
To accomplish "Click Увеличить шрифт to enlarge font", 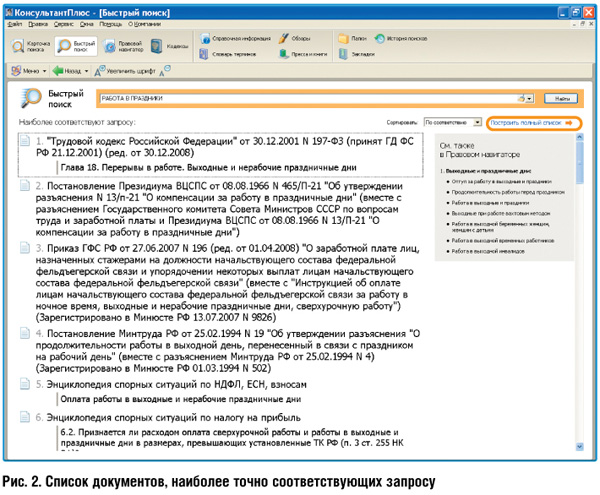I will click(125, 71).
